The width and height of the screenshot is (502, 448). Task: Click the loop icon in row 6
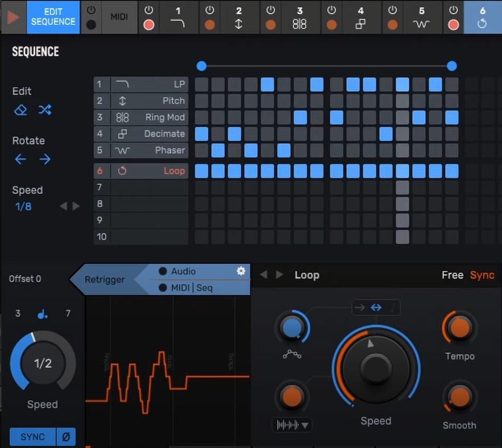pyautogui.click(x=122, y=171)
